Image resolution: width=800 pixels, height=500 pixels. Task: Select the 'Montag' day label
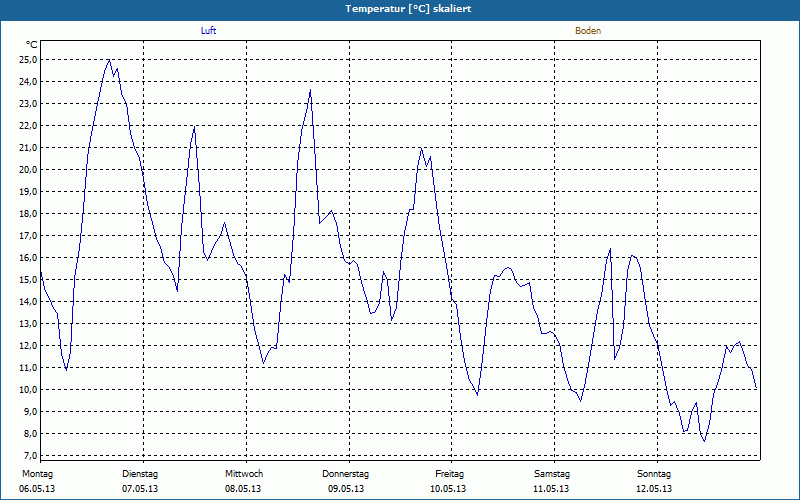[37, 474]
